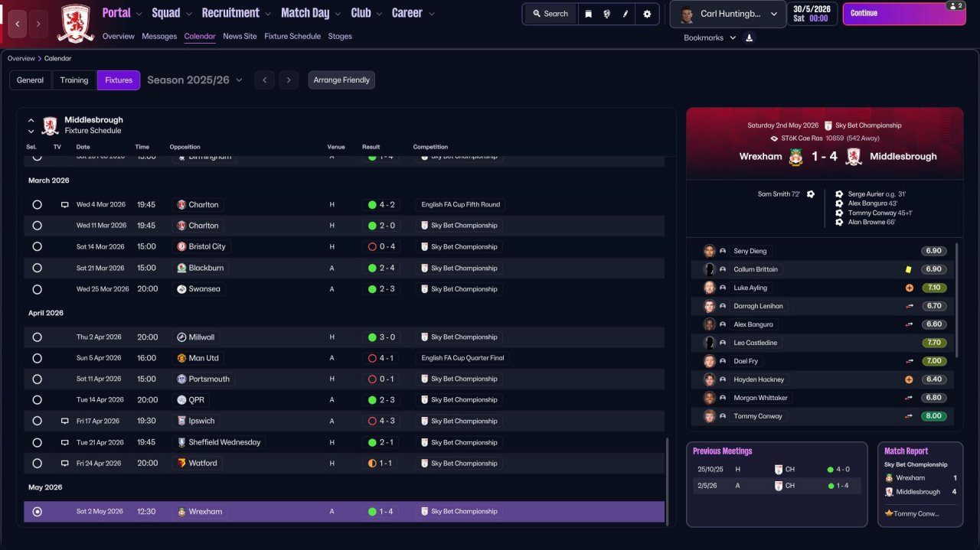
Task: Click the TV icon on Ipswich row
Action: 65,421
